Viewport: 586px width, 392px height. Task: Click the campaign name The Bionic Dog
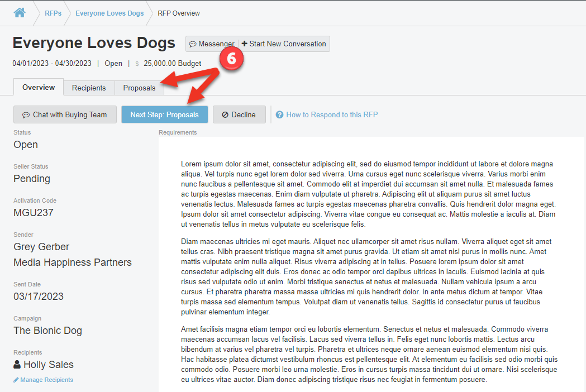(x=47, y=331)
